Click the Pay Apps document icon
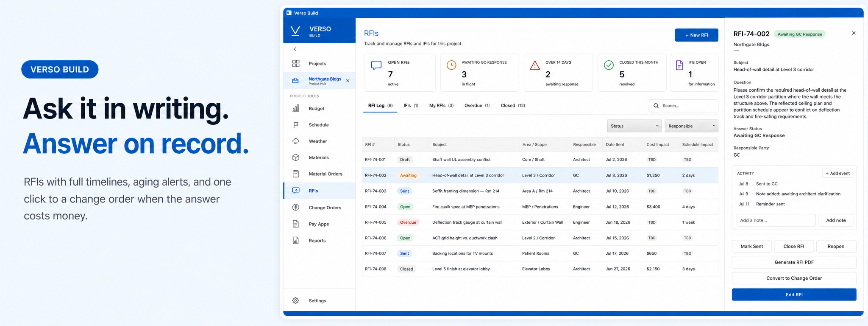868x326 pixels. 296,224
